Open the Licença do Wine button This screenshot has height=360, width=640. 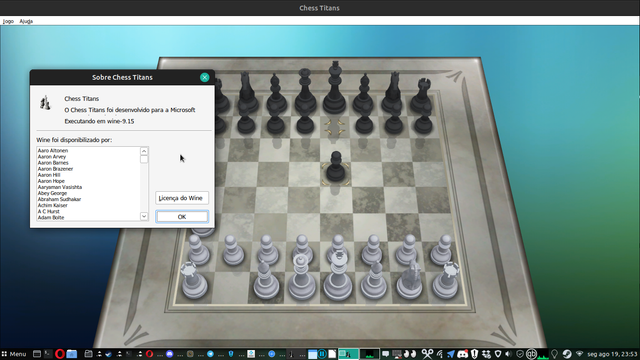(182, 198)
